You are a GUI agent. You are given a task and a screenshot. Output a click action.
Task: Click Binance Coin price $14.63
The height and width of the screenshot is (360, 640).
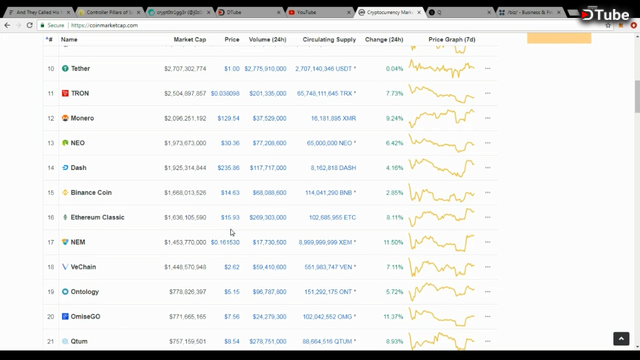coord(230,193)
